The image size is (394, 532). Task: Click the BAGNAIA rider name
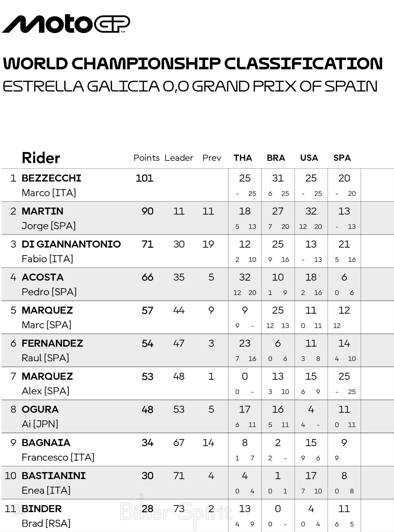click(46, 443)
